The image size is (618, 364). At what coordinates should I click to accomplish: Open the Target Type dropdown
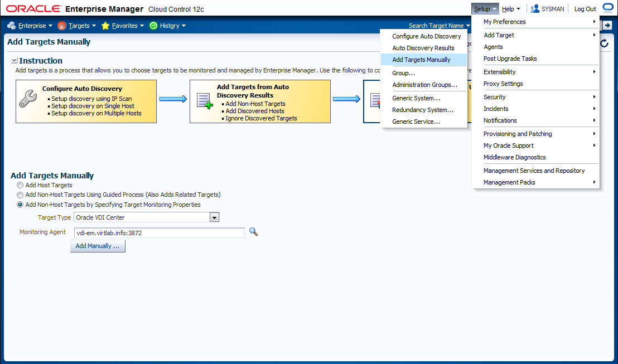(x=214, y=217)
